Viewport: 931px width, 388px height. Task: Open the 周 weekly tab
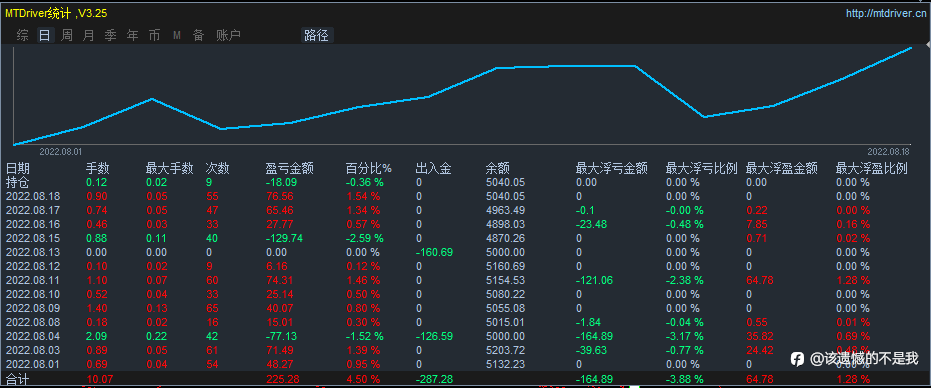click(x=66, y=36)
